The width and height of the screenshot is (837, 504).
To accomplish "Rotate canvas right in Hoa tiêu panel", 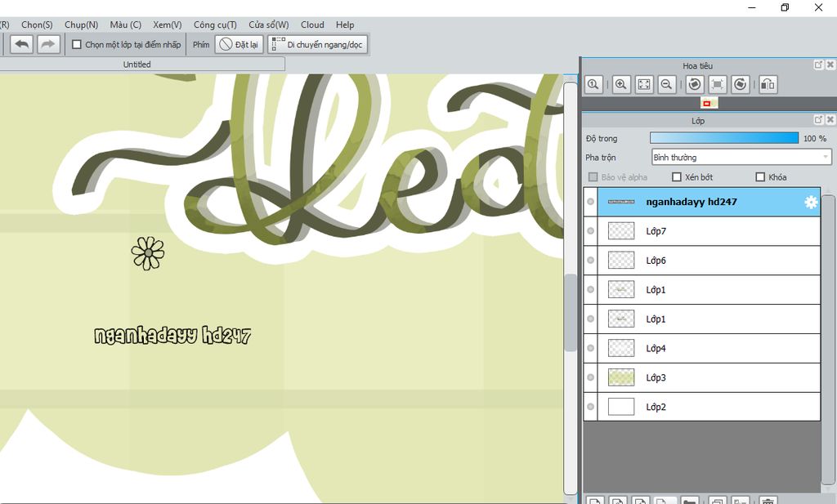I will (740, 84).
